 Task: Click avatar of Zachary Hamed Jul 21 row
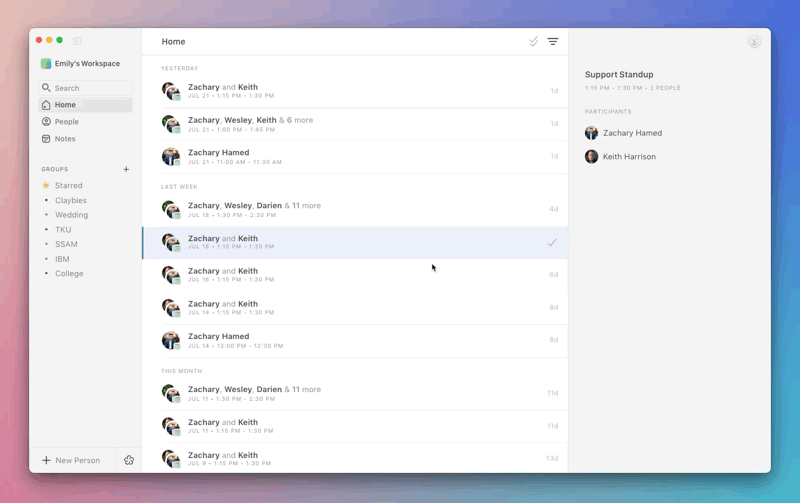(x=171, y=157)
